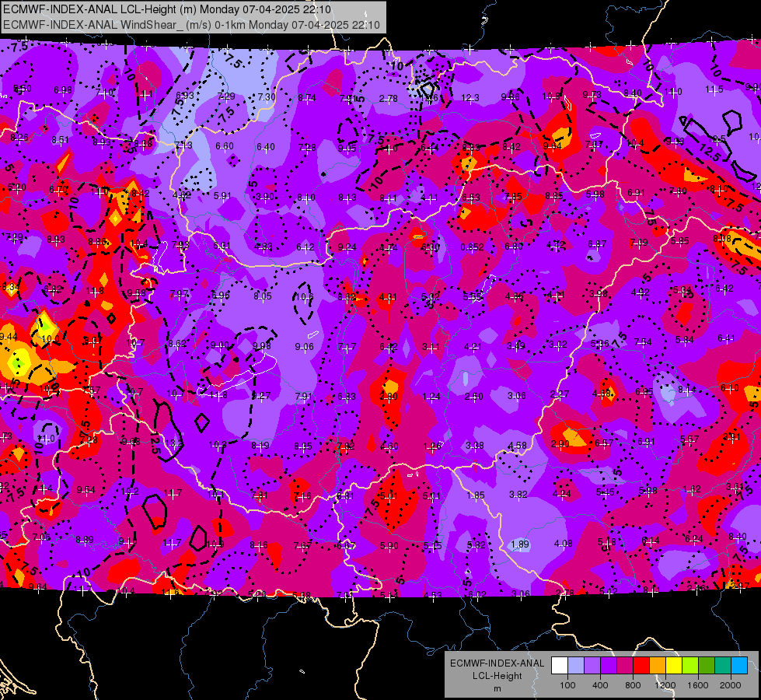Click the wind shear value 6.98
Viewport: 761px width, 700px height.
tap(63, 90)
